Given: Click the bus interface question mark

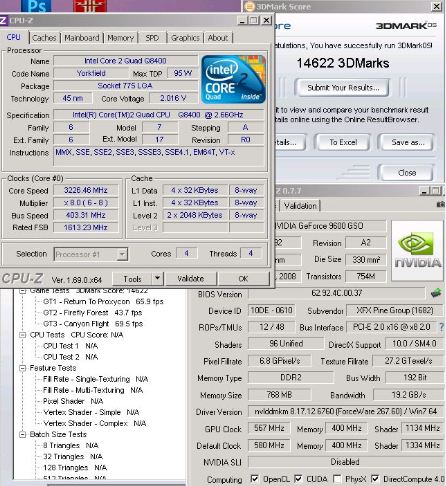Looking at the screenshot, I should (x=442, y=327).
